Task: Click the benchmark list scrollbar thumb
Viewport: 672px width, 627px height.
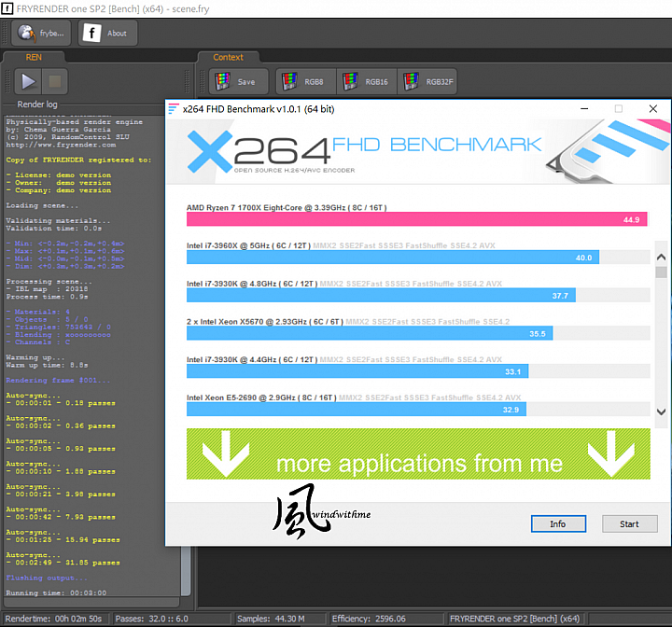Action: coord(661,272)
